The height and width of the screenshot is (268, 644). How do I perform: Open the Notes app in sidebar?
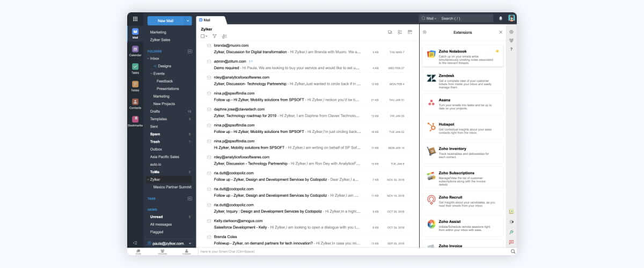pyautogui.click(x=135, y=86)
